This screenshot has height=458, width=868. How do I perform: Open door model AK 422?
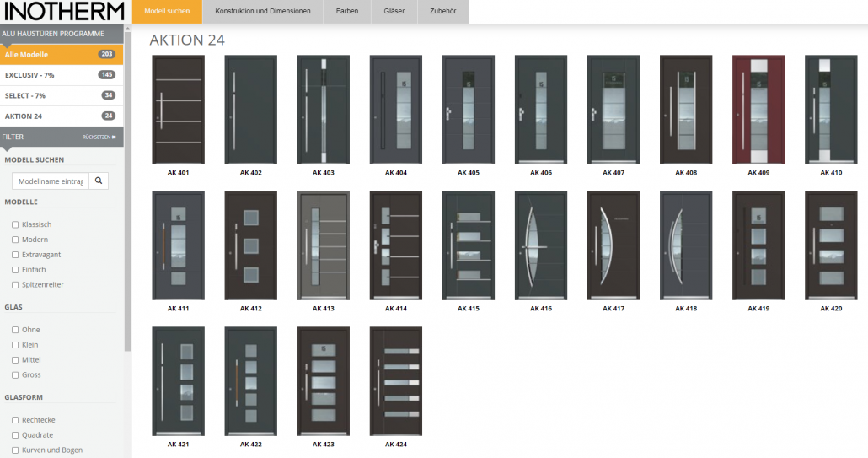point(251,381)
